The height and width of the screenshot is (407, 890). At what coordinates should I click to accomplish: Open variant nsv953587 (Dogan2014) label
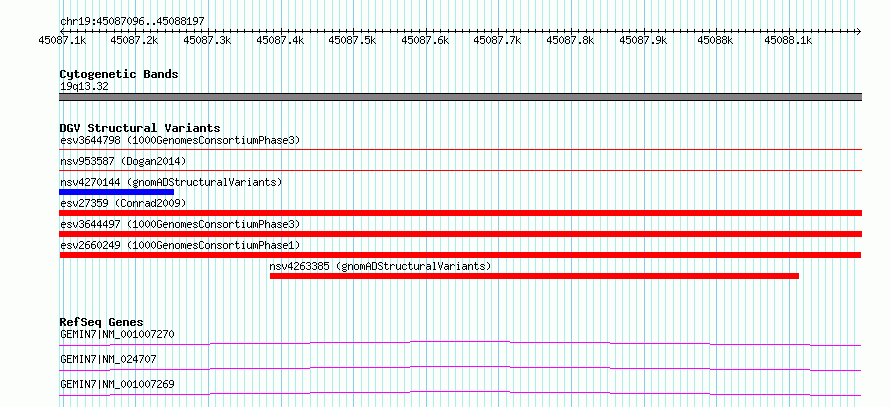click(123, 161)
